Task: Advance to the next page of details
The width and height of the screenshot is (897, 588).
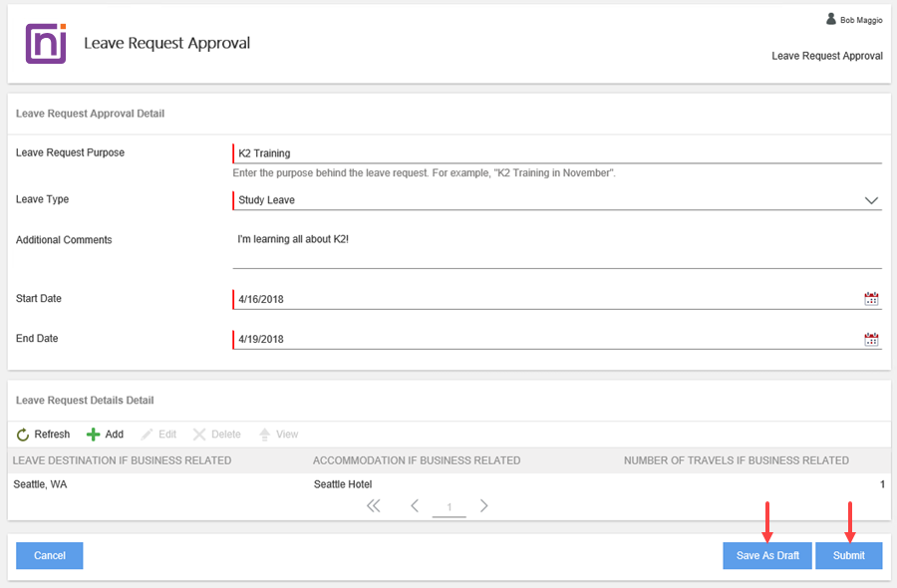Action: pyautogui.click(x=483, y=505)
